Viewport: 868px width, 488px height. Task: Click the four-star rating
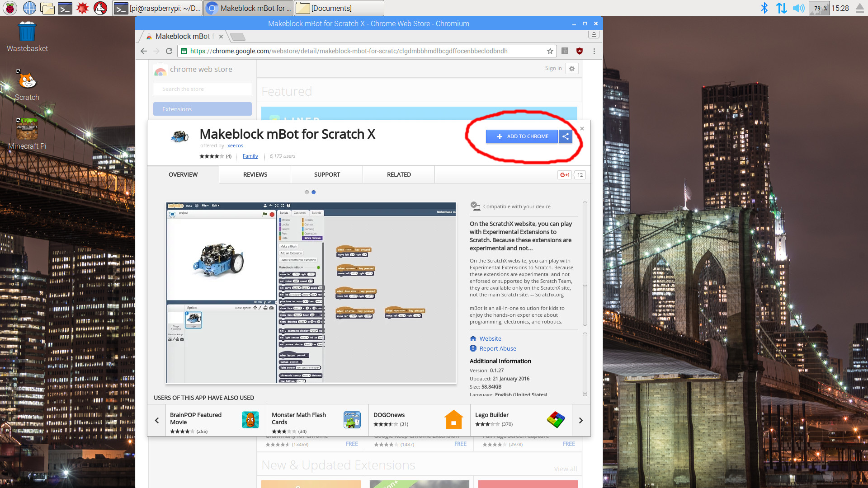[212, 156]
